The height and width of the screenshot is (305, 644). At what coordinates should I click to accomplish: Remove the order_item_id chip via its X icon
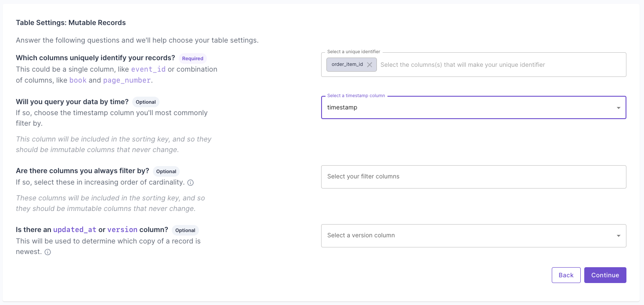click(369, 64)
